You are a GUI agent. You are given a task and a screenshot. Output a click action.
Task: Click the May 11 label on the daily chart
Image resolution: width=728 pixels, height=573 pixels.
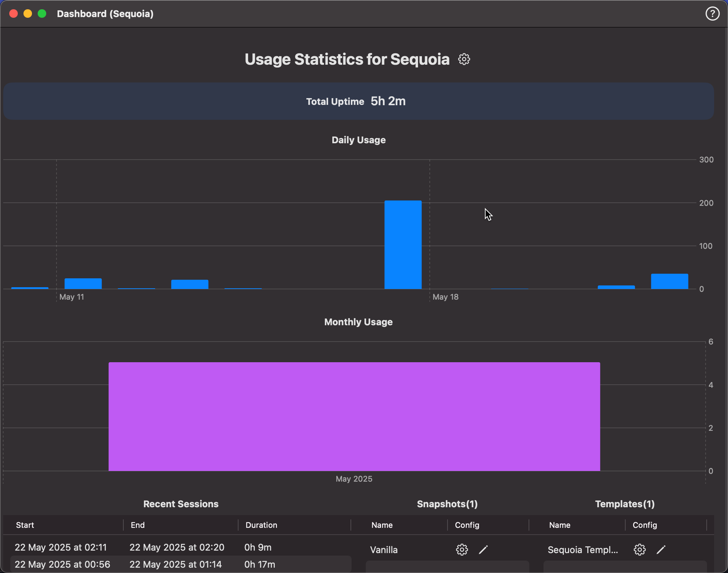[72, 297]
